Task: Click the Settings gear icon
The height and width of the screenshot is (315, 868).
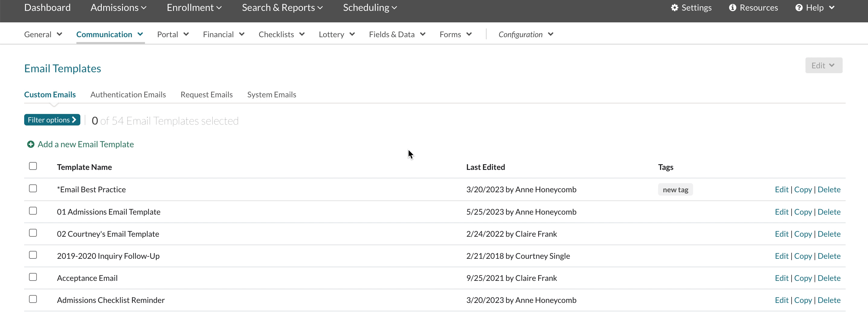Action: click(674, 8)
